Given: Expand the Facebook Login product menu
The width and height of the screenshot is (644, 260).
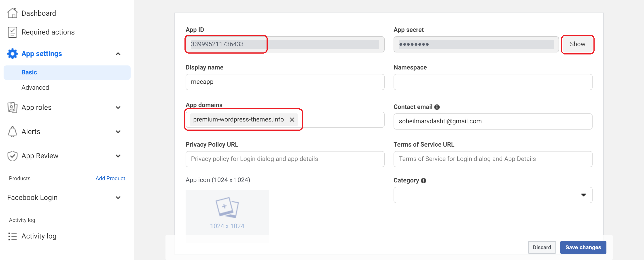Looking at the screenshot, I should (118, 198).
